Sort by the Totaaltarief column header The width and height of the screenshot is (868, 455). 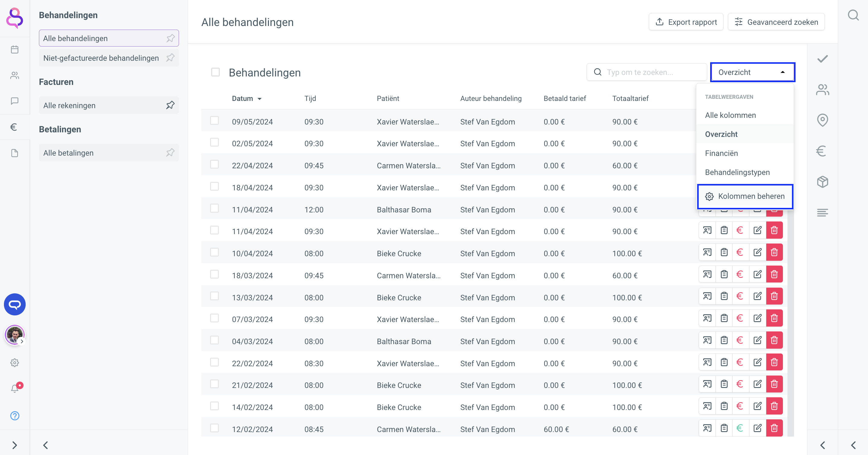630,98
